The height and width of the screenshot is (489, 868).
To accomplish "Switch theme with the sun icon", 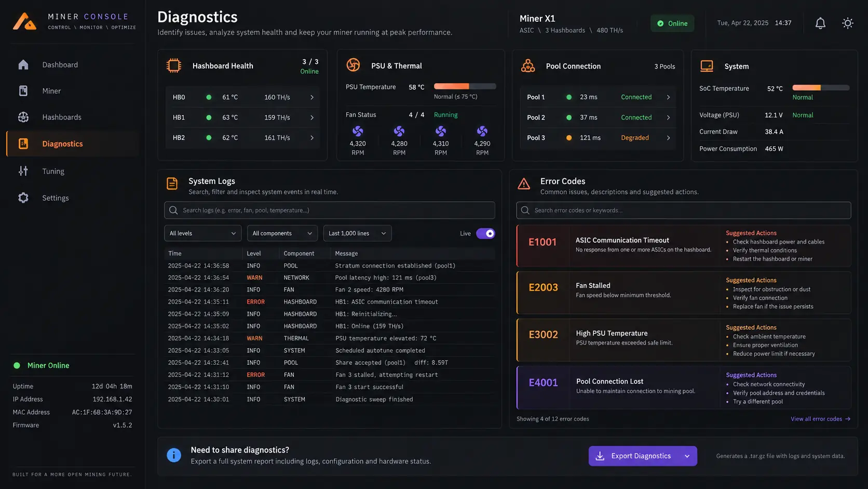I will [x=848, y=23].
